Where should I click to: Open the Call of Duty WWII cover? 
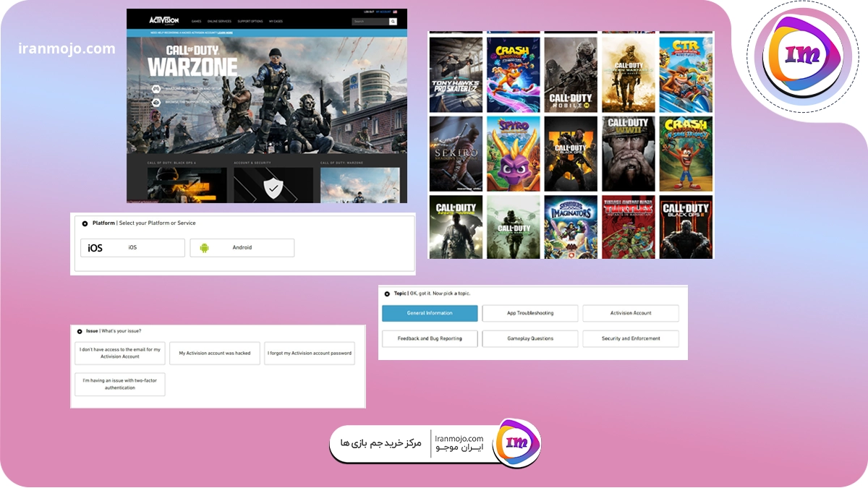[x=629, y=154]
